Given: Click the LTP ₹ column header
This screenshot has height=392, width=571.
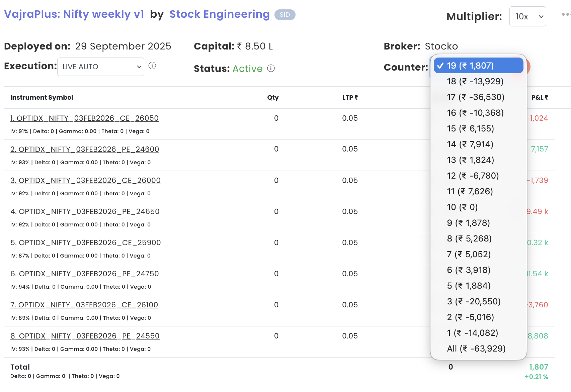Looking at the screenshot, I should click(350, 98).
